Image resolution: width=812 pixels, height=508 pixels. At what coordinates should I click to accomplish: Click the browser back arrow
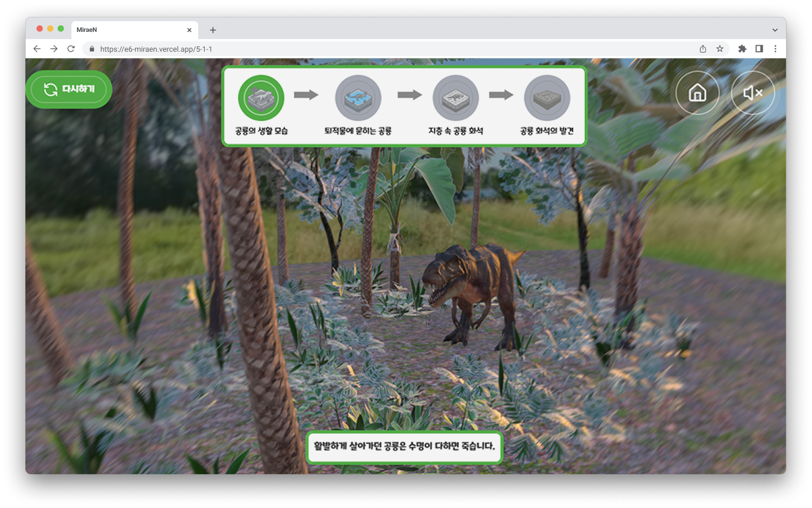point(37,49)
